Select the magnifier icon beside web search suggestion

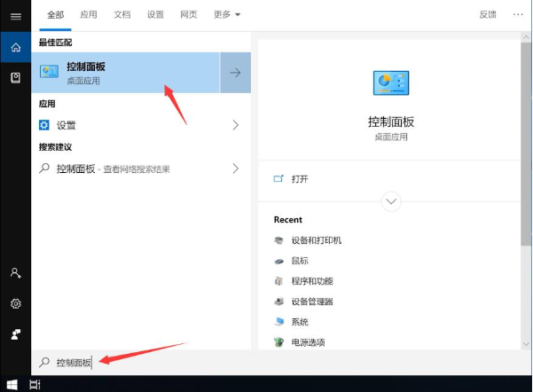44,169
